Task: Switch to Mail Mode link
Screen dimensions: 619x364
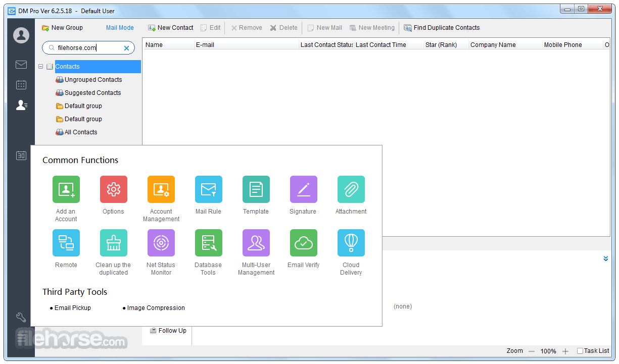Action: click(x=120, y=28)
